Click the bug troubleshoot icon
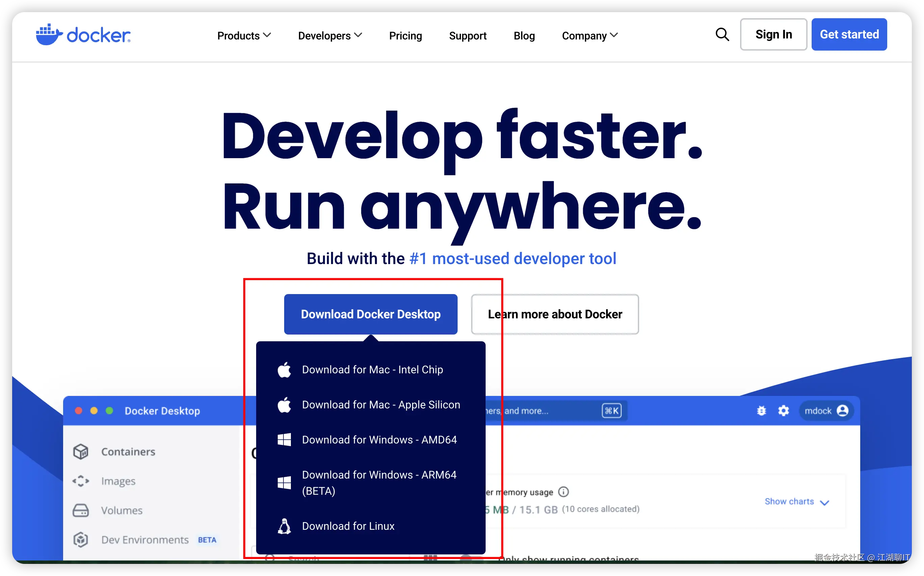The image size is (924, 576). [761, 411]
